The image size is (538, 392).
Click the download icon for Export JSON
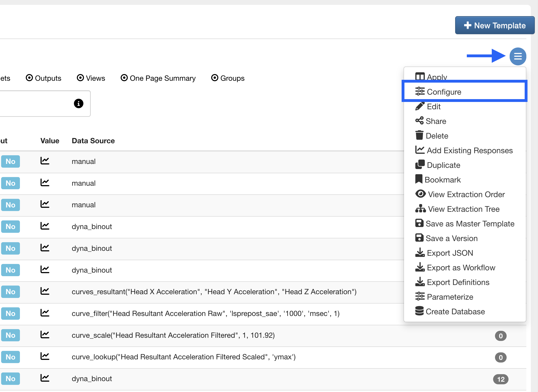coord(420,253)
